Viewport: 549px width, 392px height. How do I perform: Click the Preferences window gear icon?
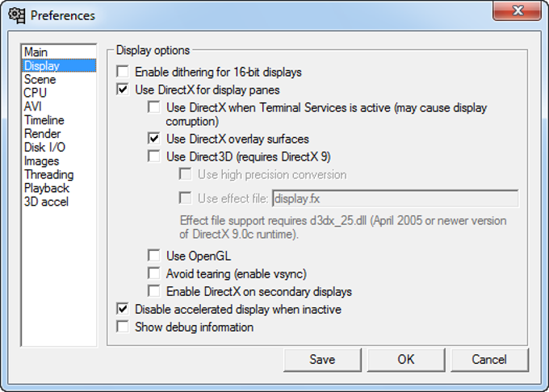coord(16,15)
